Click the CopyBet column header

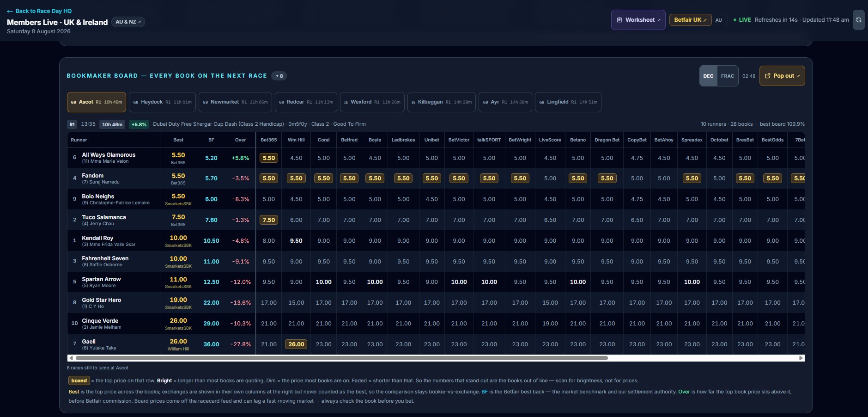coord(637,140)
